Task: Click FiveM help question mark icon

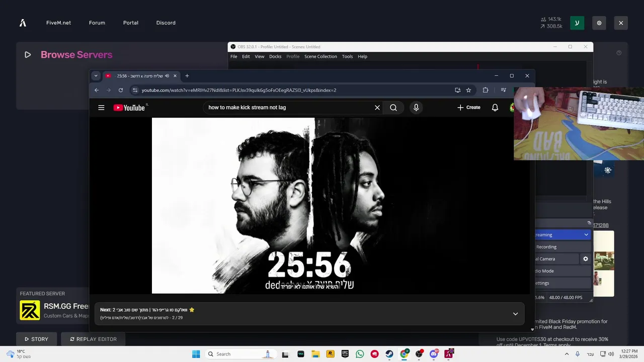Action: pos(619,53)
